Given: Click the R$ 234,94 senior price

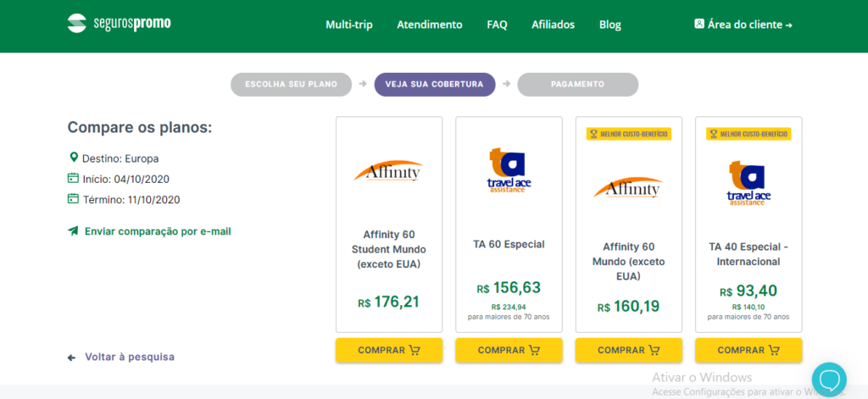Looking at the screenshot, I should tap(509, 308).
